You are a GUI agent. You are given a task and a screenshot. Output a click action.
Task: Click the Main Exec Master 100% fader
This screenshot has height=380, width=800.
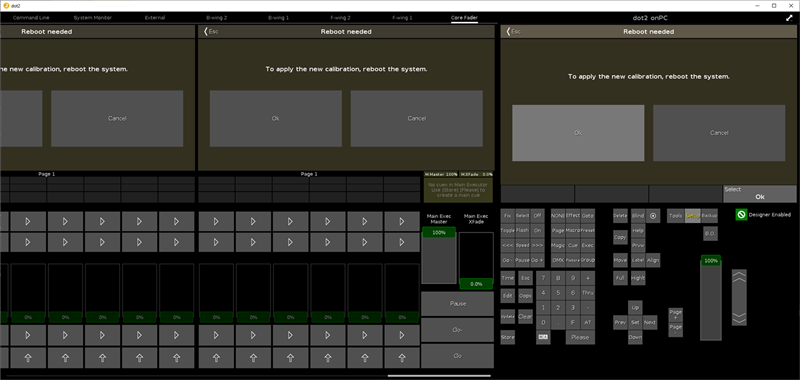(x=439, y=255)
